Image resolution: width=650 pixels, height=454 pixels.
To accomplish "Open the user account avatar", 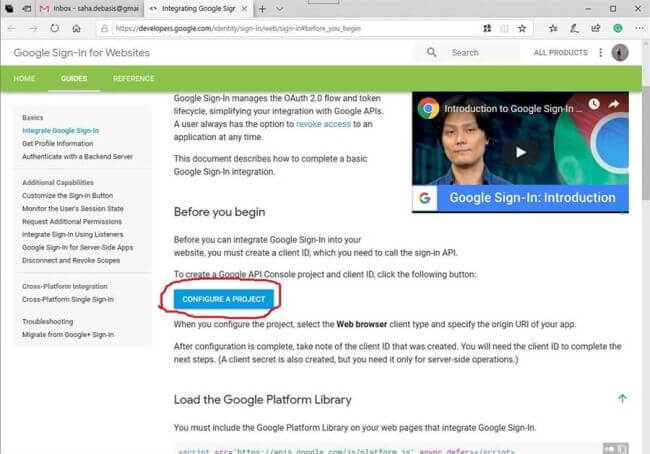I will tap(620, 53).
